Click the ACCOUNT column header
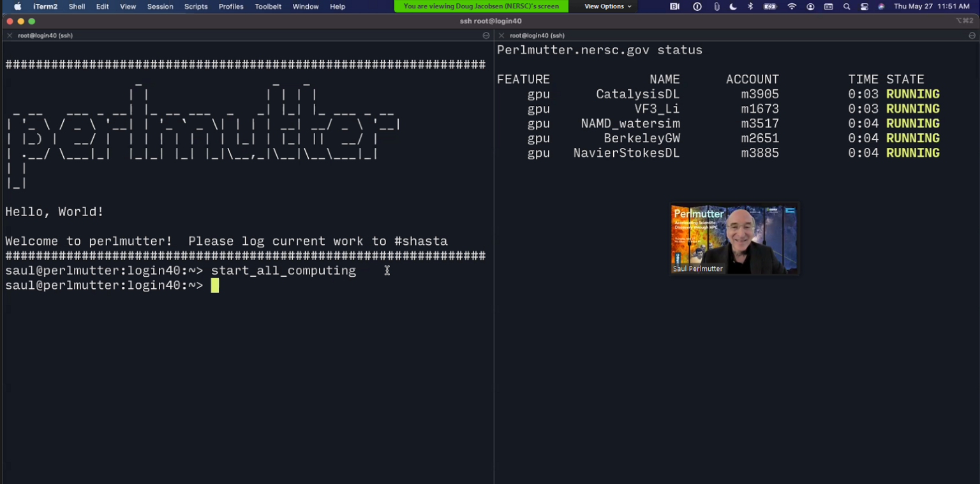This screenshot has height=484, width=980. (752, 80)
